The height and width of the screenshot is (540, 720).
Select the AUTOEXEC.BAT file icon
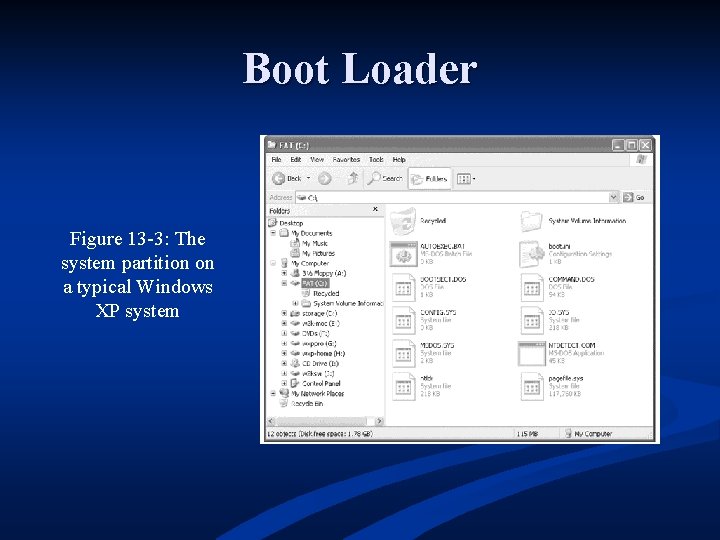tap(403, 254)
